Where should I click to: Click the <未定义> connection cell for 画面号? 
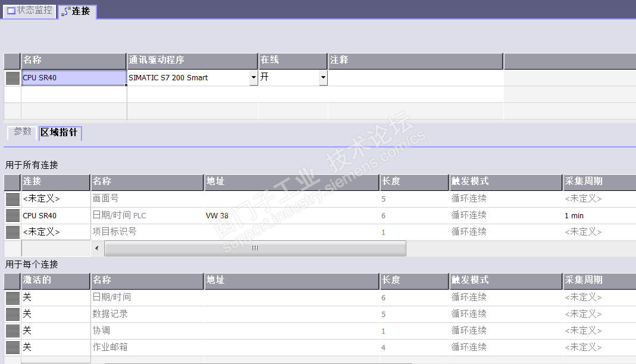pyautogui.click(x=56, y=199)
